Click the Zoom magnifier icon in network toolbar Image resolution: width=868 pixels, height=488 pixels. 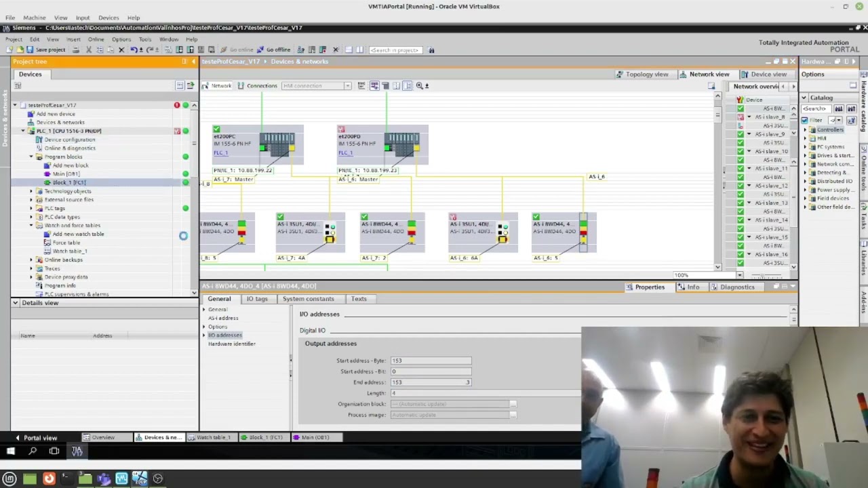click(x=420, y=86)
